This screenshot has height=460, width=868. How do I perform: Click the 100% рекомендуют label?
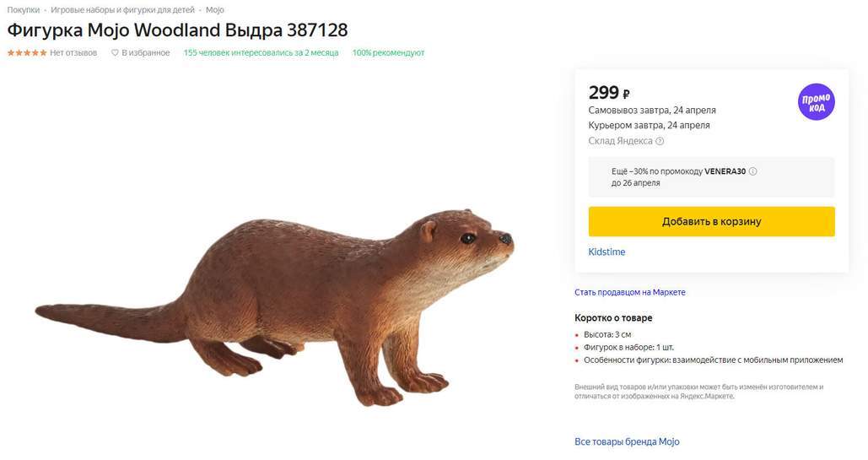tap(388, 53)
